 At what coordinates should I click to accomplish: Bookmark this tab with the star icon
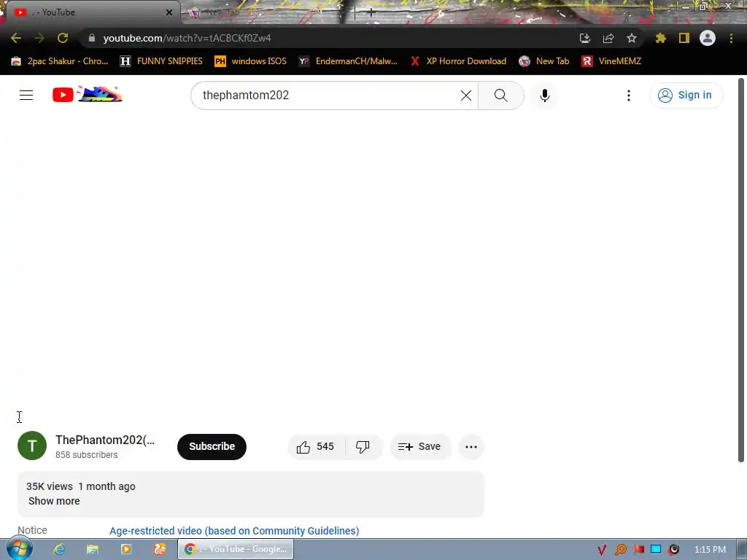click(x=632, y=38)
